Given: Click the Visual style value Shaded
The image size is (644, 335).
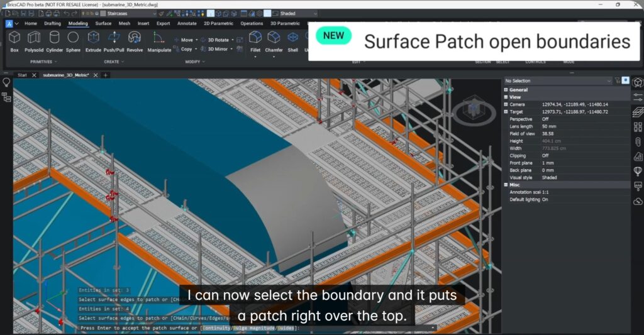Looking at the screenshot, I should 549,178.
